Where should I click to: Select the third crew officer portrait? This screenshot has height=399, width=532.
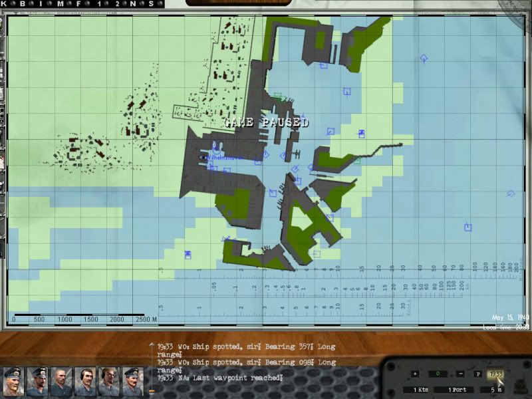[x=63, y=381]
